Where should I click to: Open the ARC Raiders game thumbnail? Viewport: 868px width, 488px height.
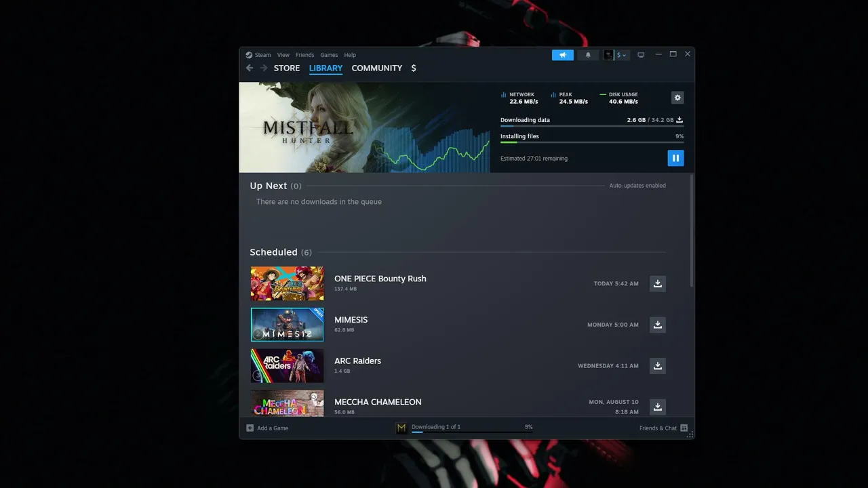[x=288, y=366]
